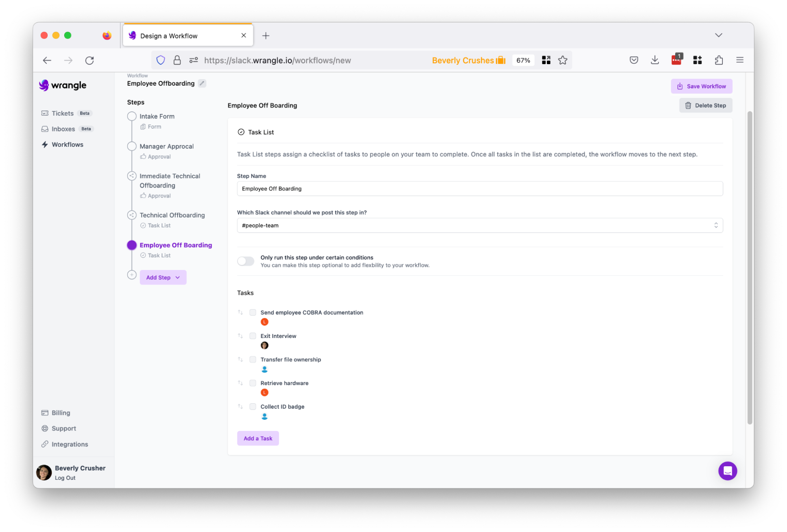787x532 pixels.
Task: Check the Transfer file ownership checkbox
Action: [253, 359]
